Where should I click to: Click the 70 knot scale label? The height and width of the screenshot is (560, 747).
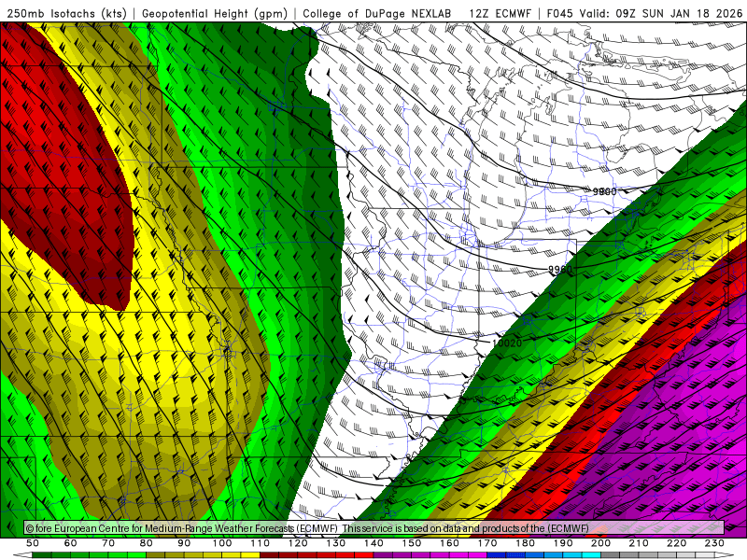pos(108,543)
